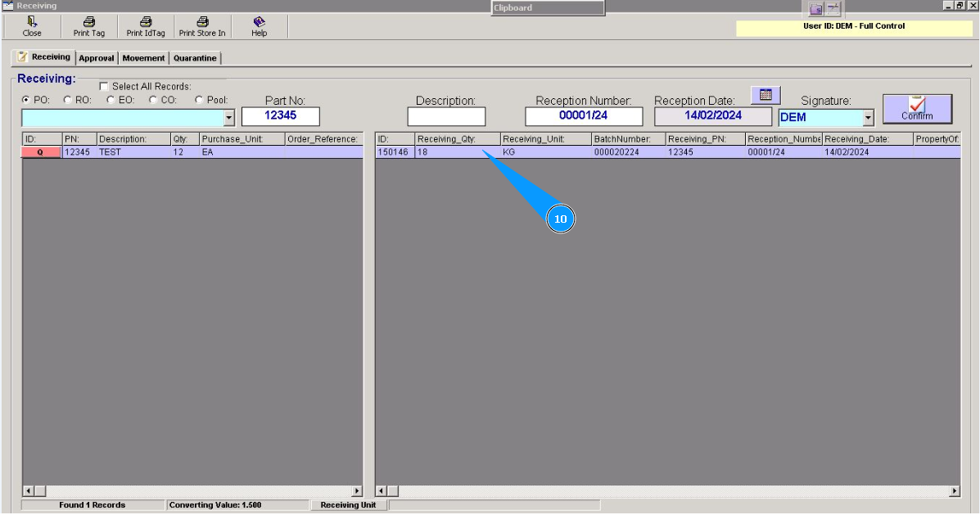The width and height of the screenshot is (980, 515).
Task: Switch to the Movement tab
Action: pos(143,58)
